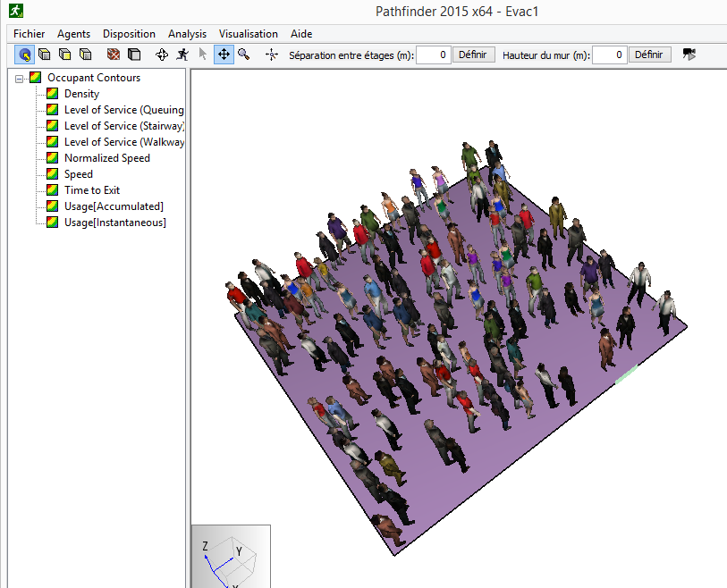
Task: Activate the running-man roam tool
Action: pyautogui.click(x=182, y=55)
